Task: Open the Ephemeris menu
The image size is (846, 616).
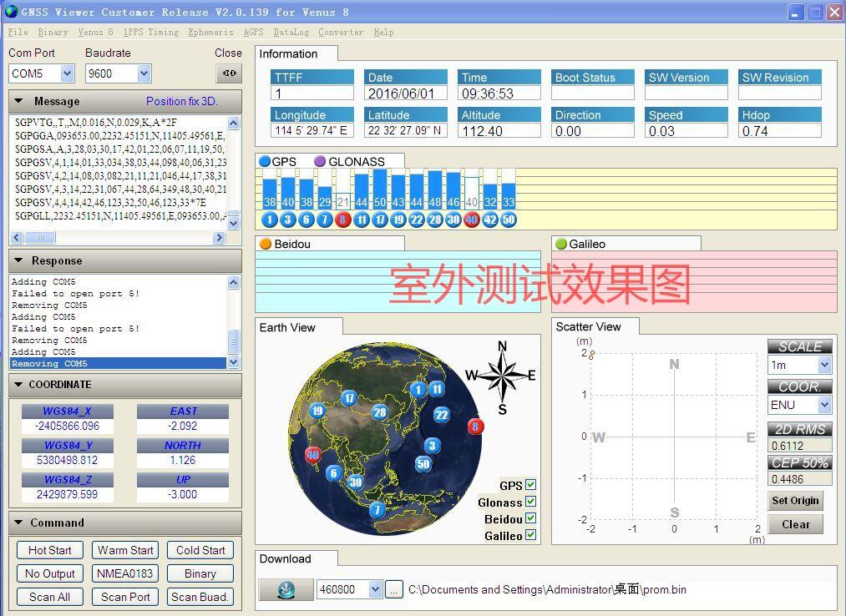Action: click(x=210, y=33)
